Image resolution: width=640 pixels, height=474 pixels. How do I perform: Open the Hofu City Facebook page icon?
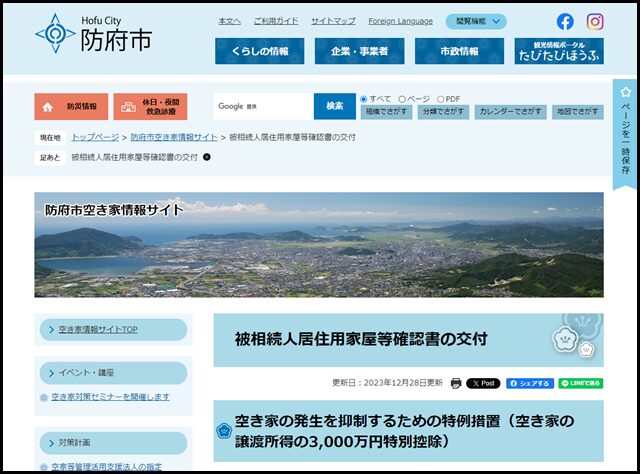[565, 22]
